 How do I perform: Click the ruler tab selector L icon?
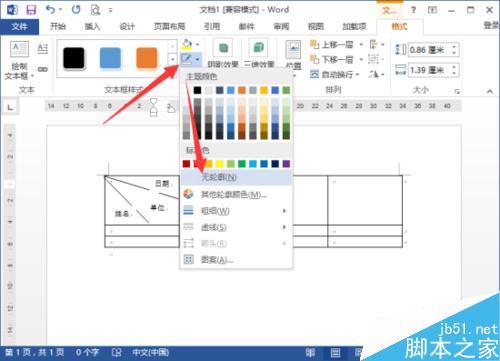(10, 107)
